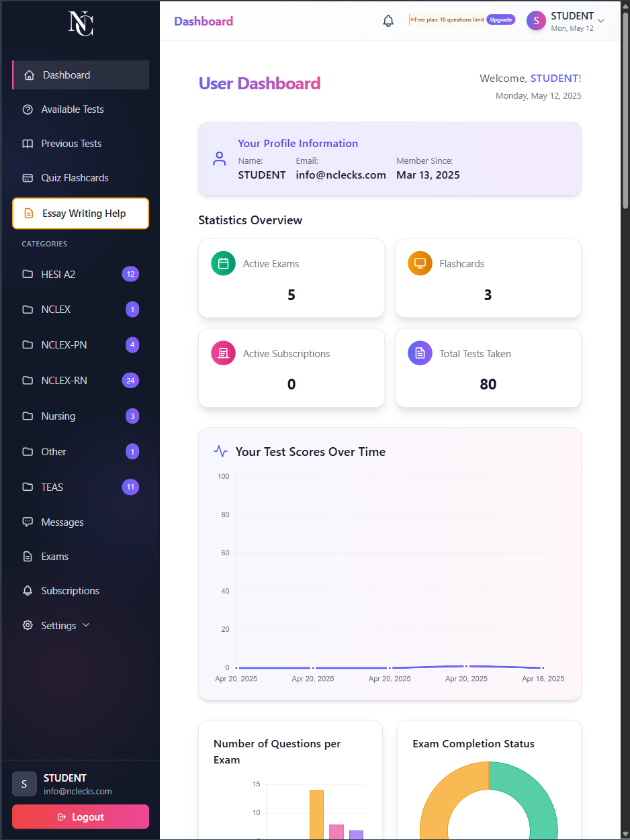Click the pink Active Subscriptions icon
Viewport: 630px width, 840px height.
click(x=223, y=353)
